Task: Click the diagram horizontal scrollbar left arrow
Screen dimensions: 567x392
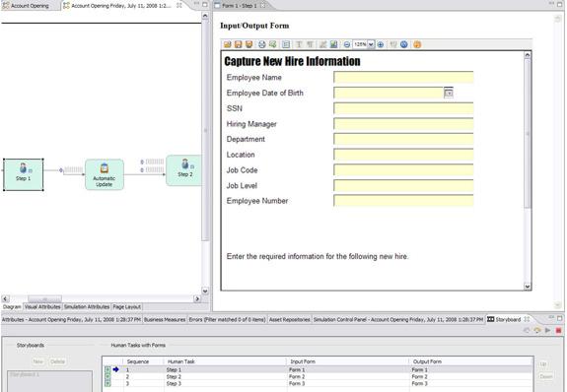Action: pos(5,298)
